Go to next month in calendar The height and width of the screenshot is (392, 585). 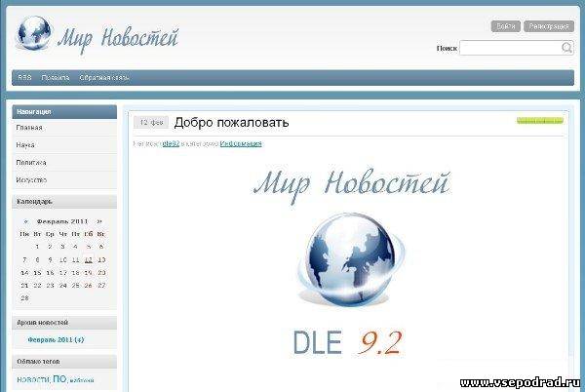[99, 221]
